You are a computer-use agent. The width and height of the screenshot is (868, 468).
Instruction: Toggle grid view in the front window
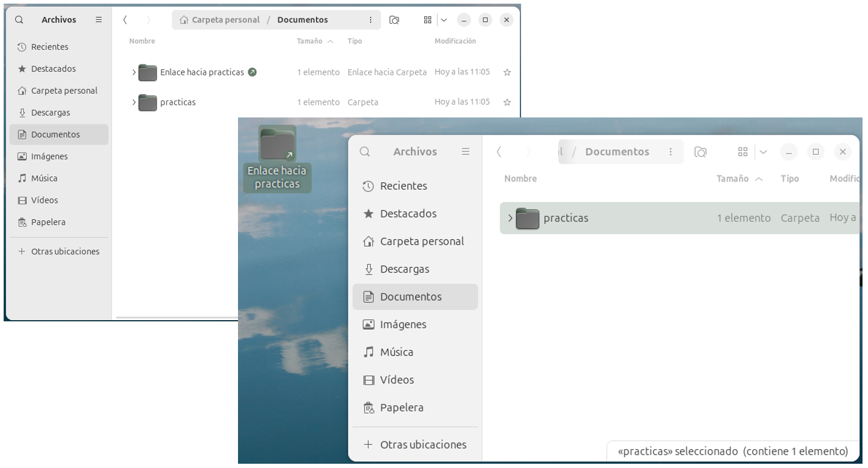pos(743,152)
